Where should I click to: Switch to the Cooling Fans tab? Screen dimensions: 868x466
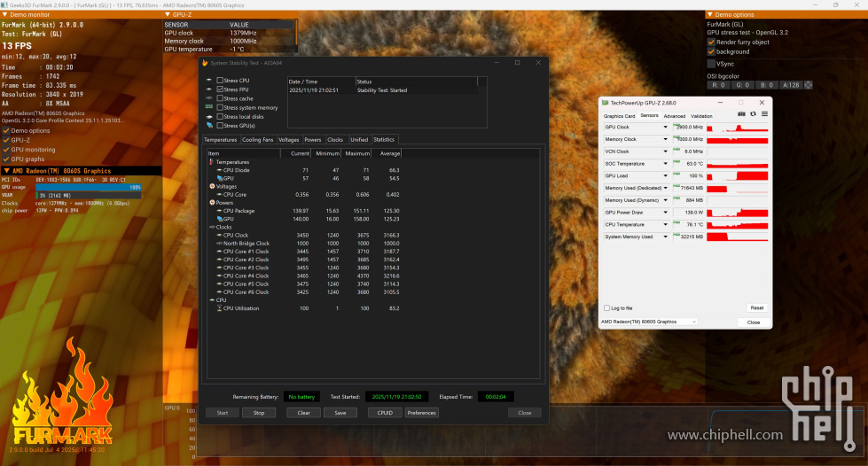coord(258,140)
